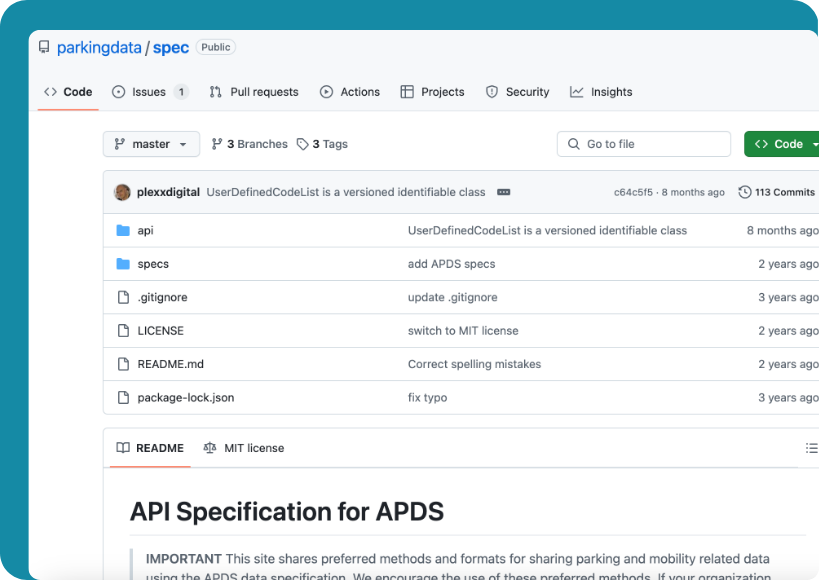
Task: View the 113 Commits history
Action: point(777,192)
